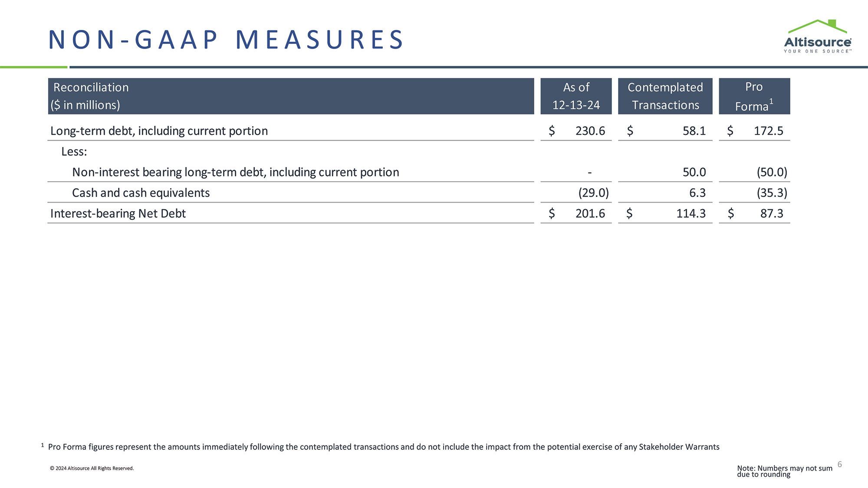Viewport: 868px width, 488px height.
Task: Click the As of 12-13-24 column header
Action: click(x=576, y=96)
